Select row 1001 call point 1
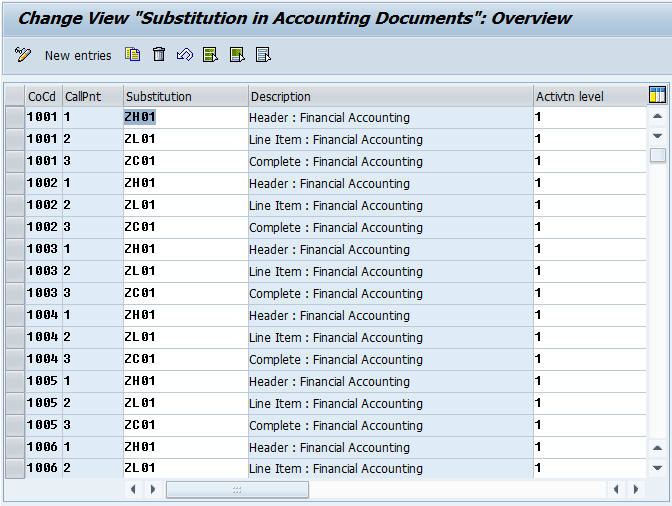Screen dimensions: 672x506 point(15,117)
